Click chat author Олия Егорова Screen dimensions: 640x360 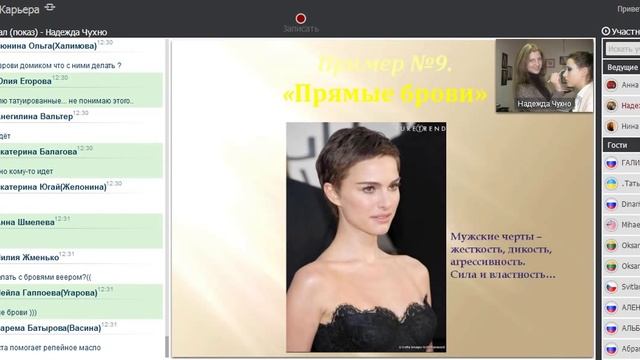pyautogui.click(x=25, y=81)
